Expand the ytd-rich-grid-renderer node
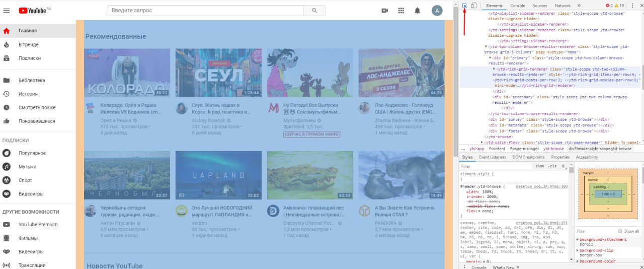 coord(495,69)
